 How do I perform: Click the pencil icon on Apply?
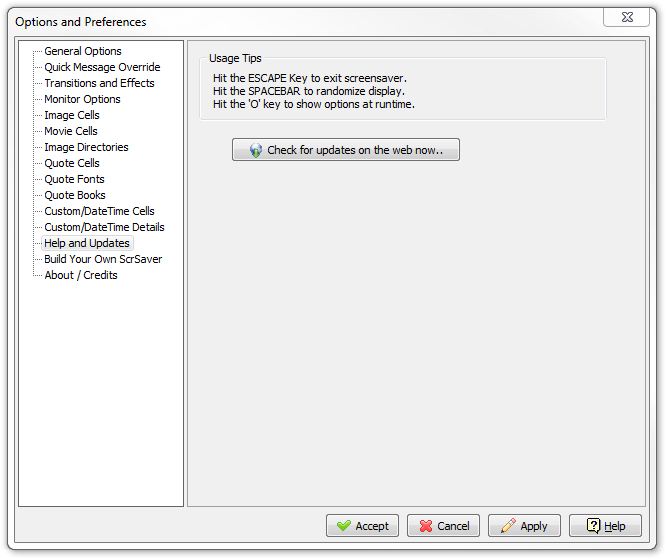pyautogui.click(x=508, y=526)
